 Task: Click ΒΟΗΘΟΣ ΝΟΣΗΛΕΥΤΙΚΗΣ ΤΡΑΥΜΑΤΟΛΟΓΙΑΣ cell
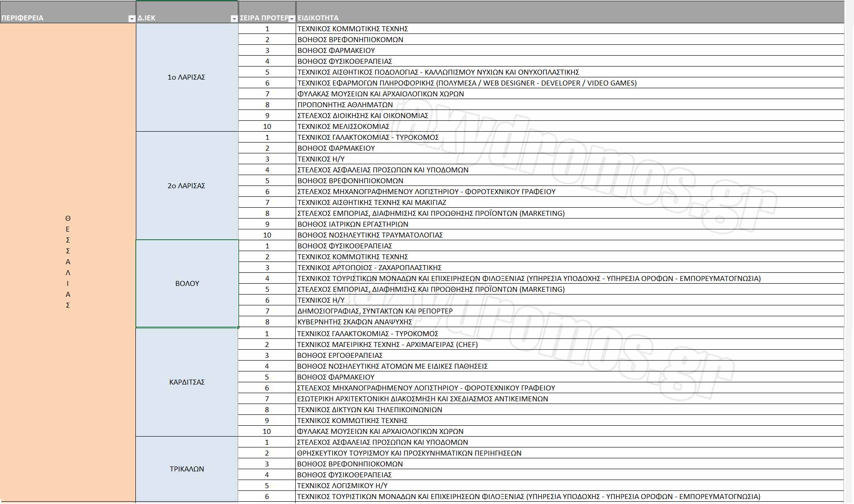570,235
